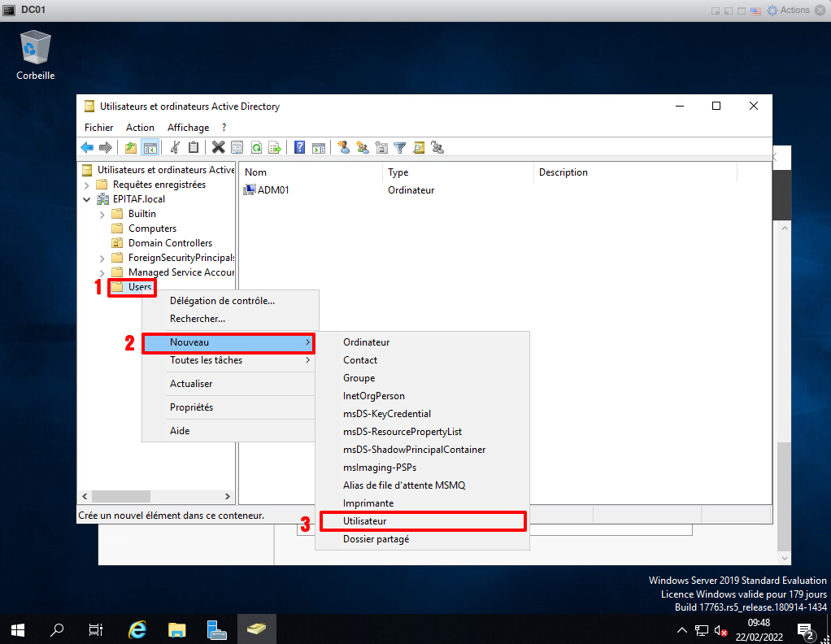Click the Cut scissors toolbar icon
831x644 pixels.
tap(174, 147)
